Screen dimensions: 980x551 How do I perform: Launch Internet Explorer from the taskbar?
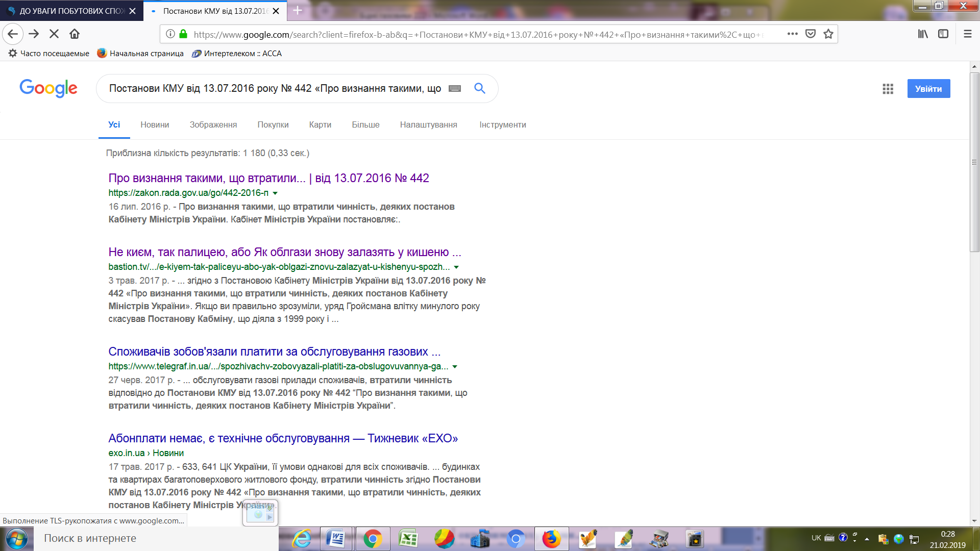(302, 539)
